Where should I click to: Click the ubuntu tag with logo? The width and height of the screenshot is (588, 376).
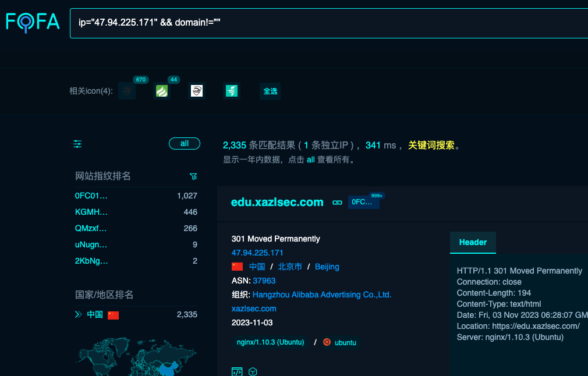[341, 342]
